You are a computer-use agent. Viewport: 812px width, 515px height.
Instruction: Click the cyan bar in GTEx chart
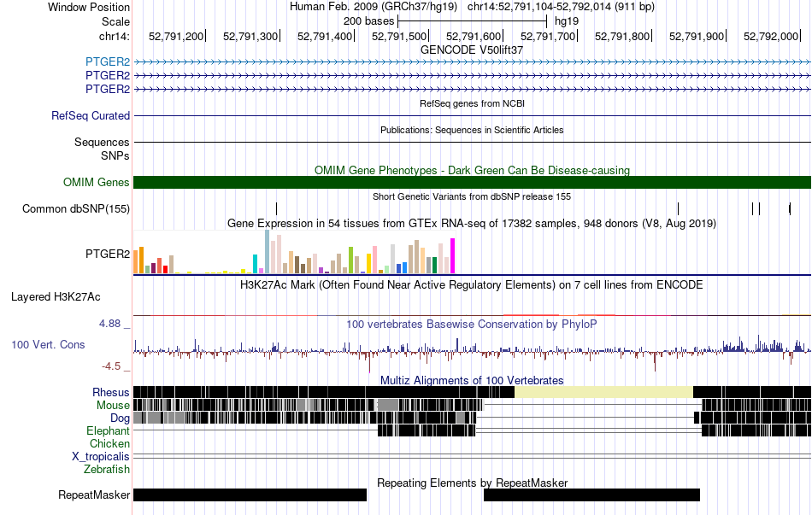[x=256, y=264]
